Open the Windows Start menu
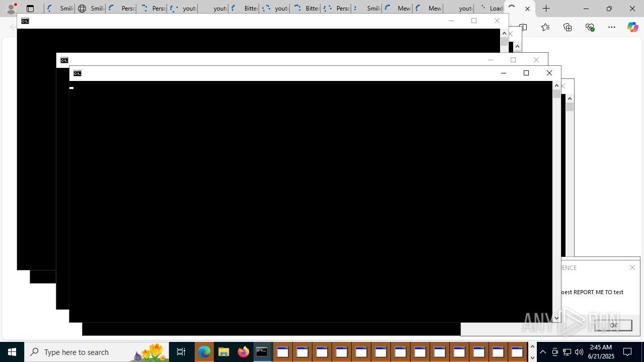Viewport: 644px width, 362px height. [x=12, y=352]
